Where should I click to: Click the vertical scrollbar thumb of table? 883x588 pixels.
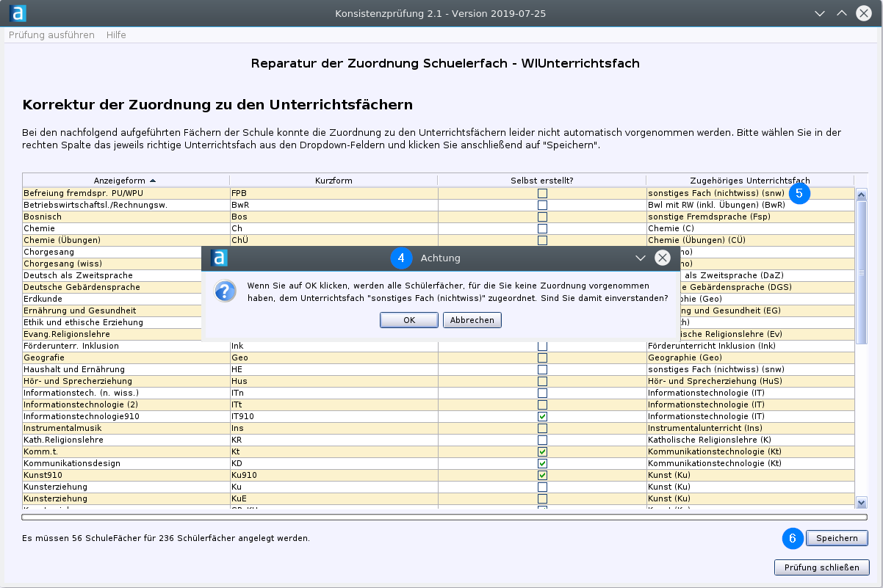pyautogui.click(x=862, y=272)
